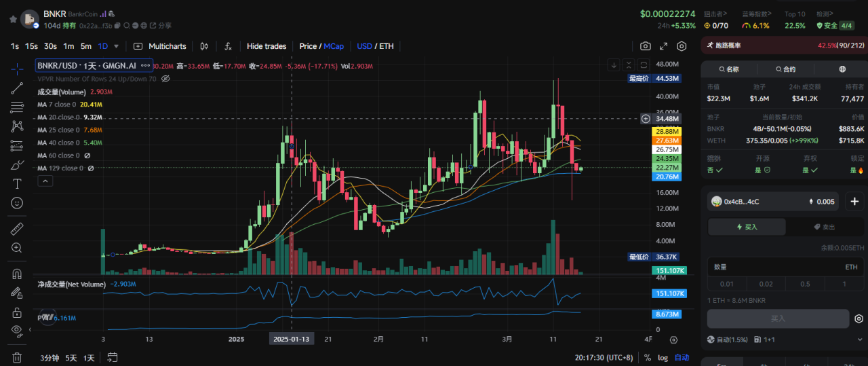Collapse the indicator legend list
868x366 pixels.
pyautogui.click(x=45, y=181)
